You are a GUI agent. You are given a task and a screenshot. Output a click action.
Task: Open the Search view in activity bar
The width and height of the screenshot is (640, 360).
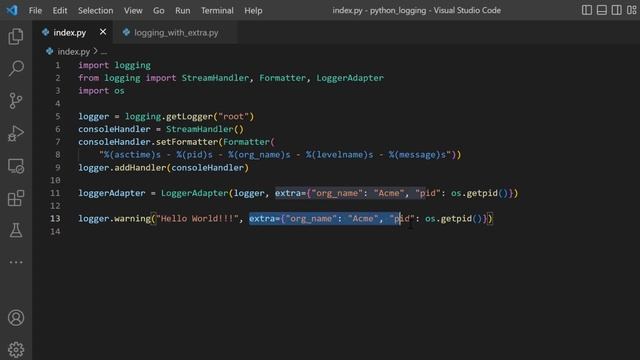(16, 68)
